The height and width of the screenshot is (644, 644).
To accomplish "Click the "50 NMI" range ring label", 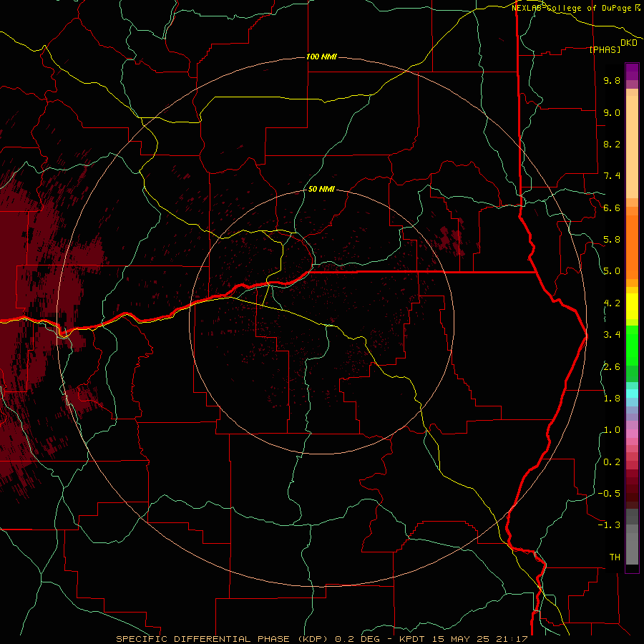I will pos(321,189).
